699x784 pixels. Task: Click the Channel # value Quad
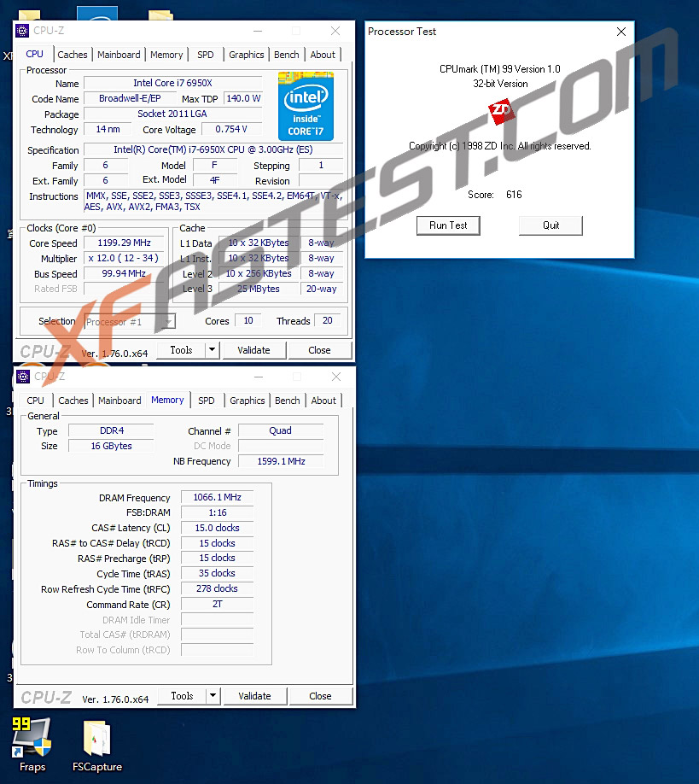coord(280,430)
